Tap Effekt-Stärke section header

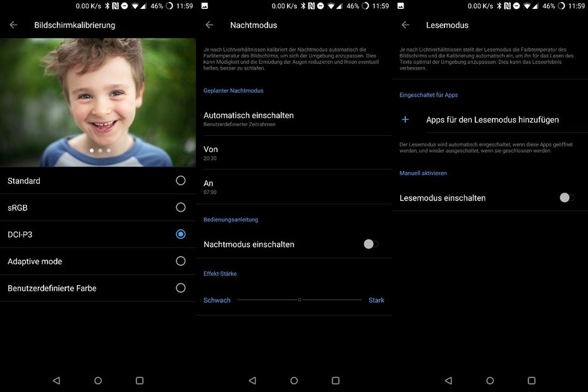point(220,274)
